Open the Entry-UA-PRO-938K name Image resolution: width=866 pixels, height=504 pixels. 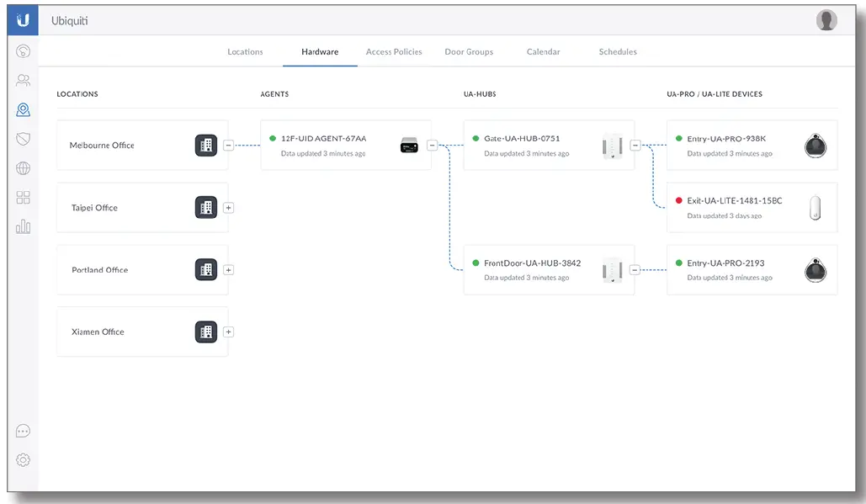726,139
